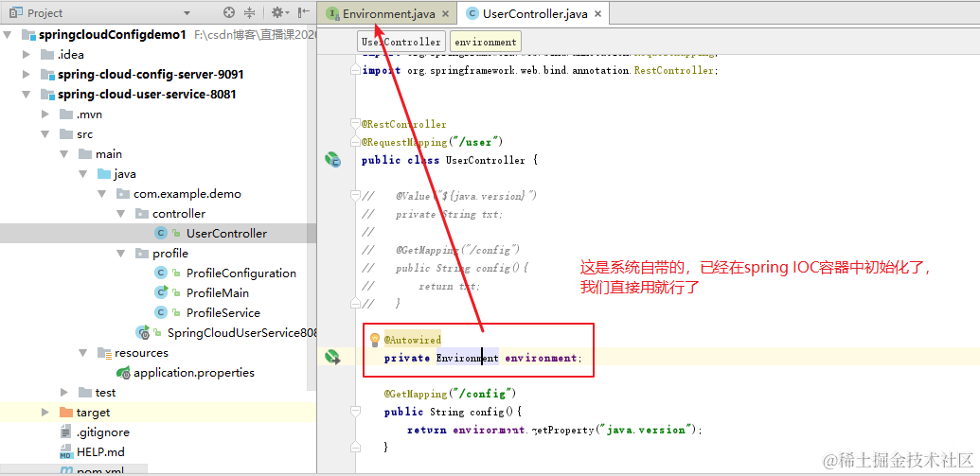
Task: Click the ProfileMain runnable class icon
Action: click(x=161, y=292)
